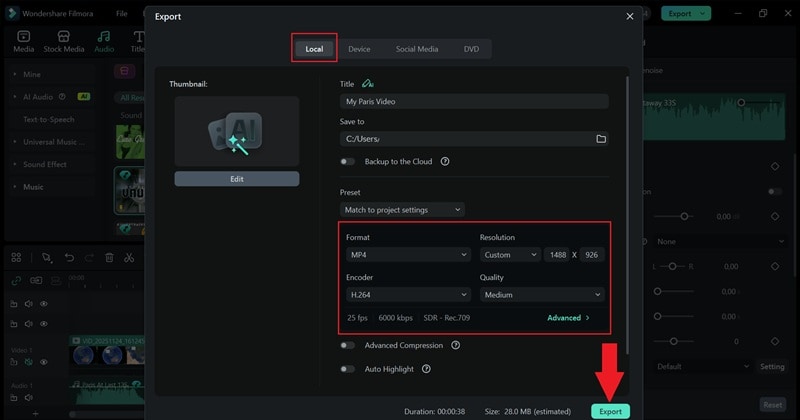Click help icon beside Auto Highlight

(x=426, y=368)
